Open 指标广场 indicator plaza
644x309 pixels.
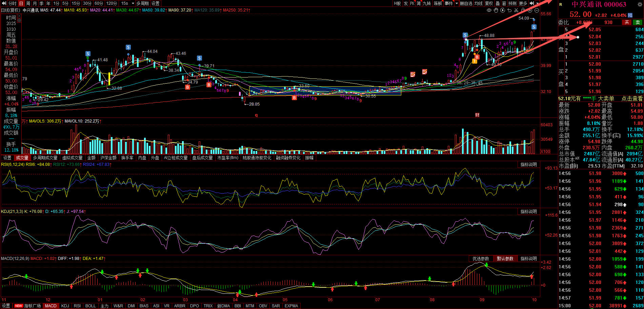(33, 306)
